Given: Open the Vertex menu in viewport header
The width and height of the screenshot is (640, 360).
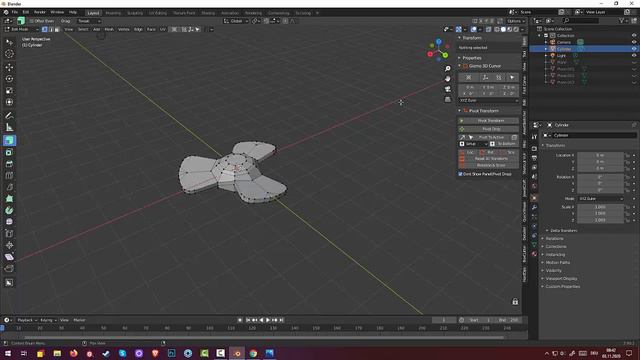Looking at the screenshot, I should coord(123,29).
